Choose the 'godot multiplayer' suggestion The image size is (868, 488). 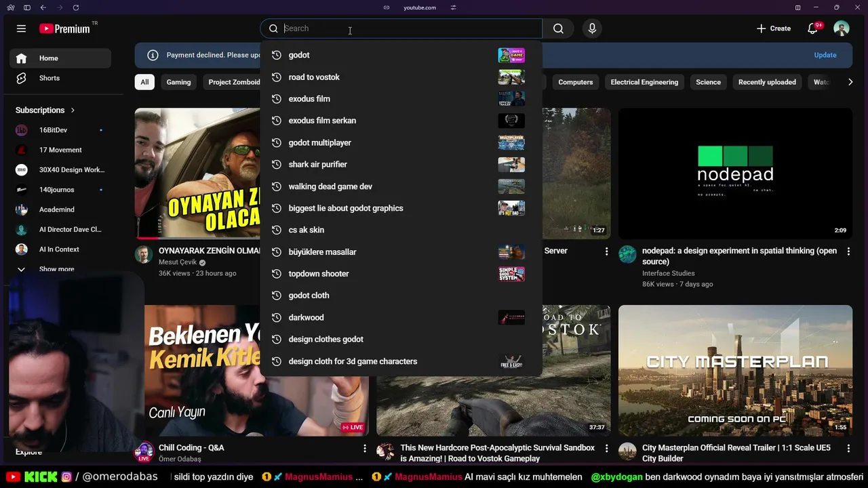point(401,142)
